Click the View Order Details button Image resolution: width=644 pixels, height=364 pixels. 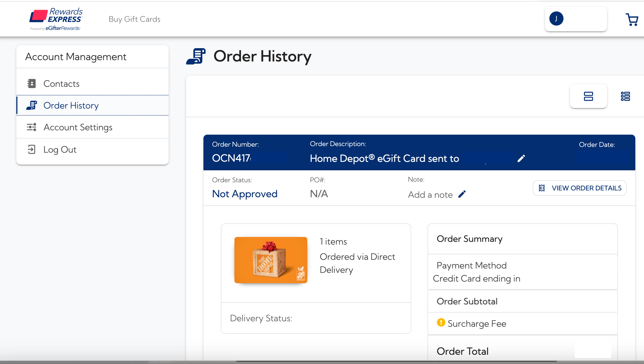580,188
